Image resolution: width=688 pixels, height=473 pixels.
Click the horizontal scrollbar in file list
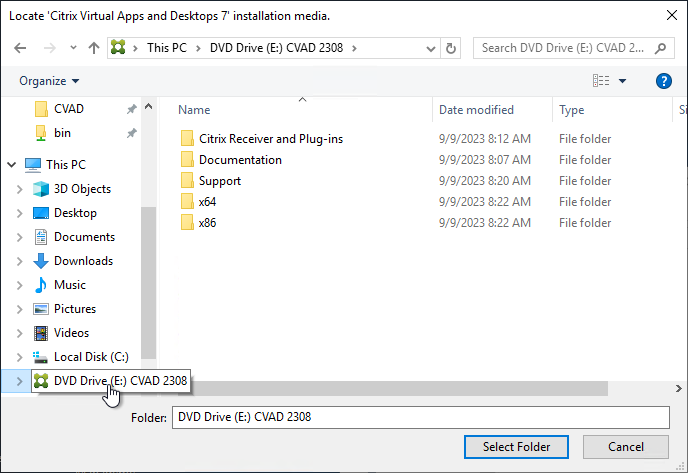(398, 388)
